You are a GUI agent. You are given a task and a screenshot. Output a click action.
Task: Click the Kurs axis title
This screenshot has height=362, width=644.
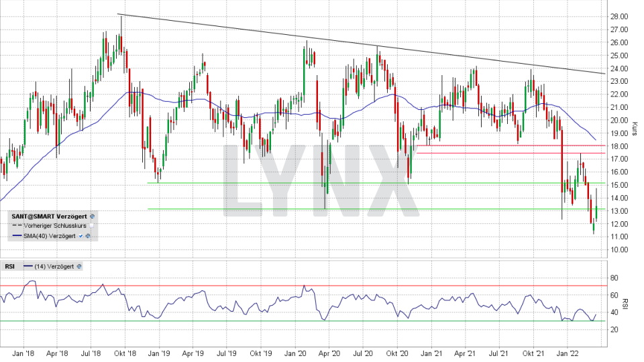pos(635,129)
